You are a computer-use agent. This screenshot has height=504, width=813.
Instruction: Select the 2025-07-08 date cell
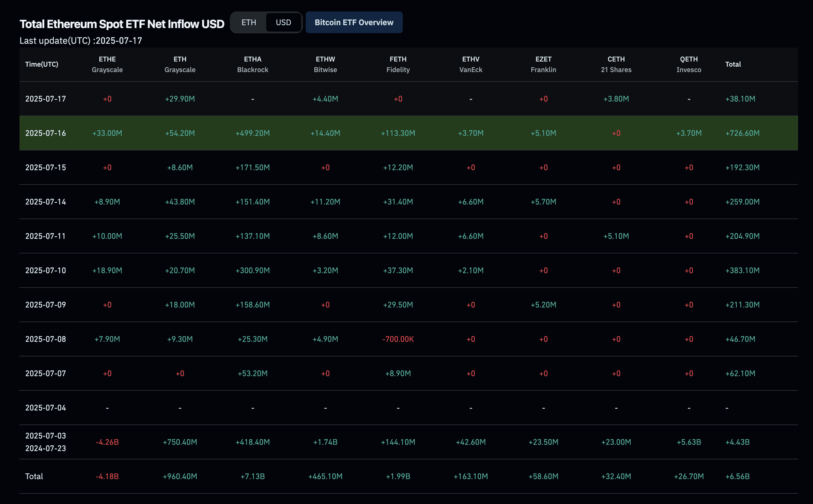coord(46,339)
